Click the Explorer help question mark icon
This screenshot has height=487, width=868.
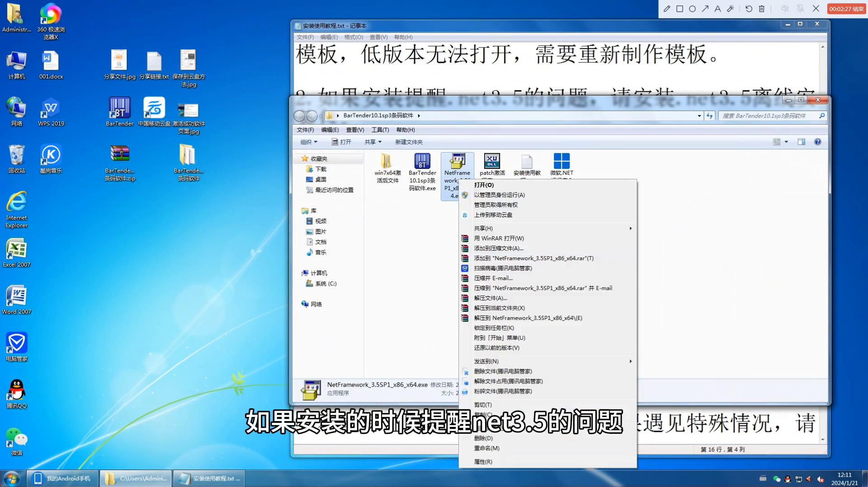tap(817, 142)
